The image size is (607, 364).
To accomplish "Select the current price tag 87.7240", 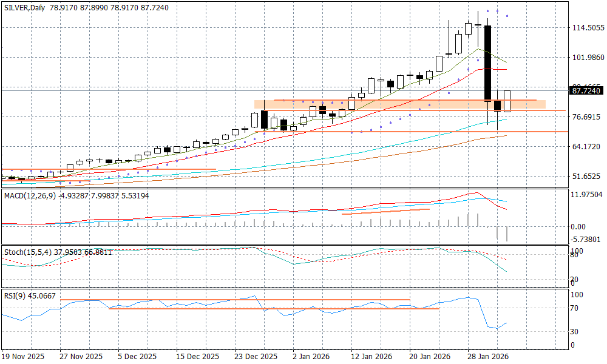I will [x=586, y=90].
